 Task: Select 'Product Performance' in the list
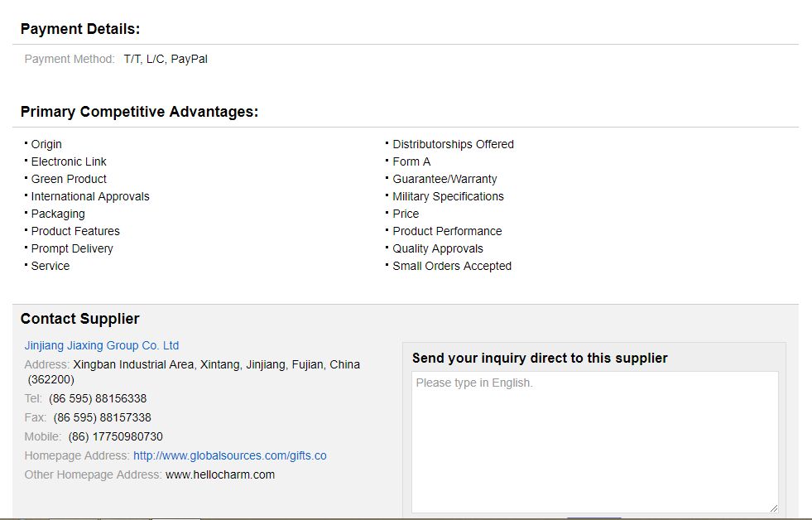447,232
